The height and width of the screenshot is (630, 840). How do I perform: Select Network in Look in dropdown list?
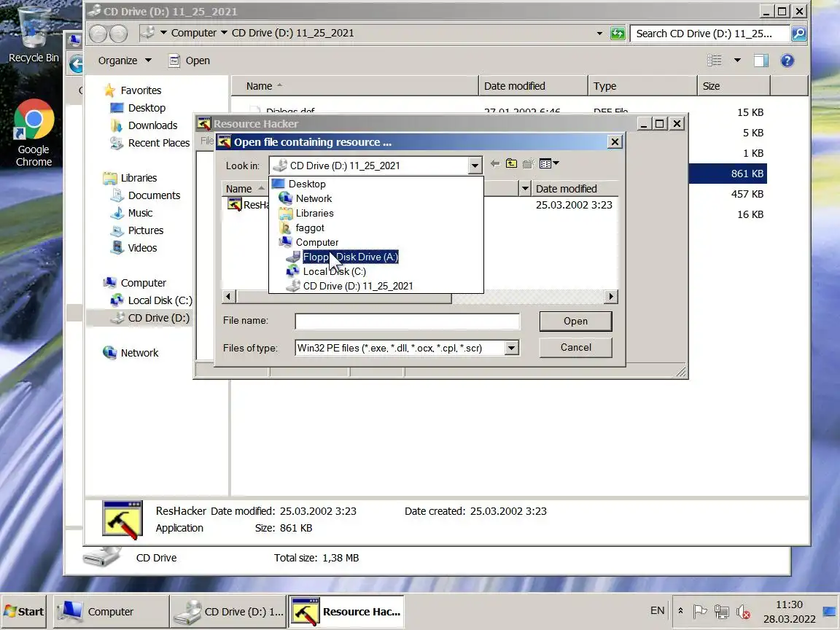tap(314, 198)
